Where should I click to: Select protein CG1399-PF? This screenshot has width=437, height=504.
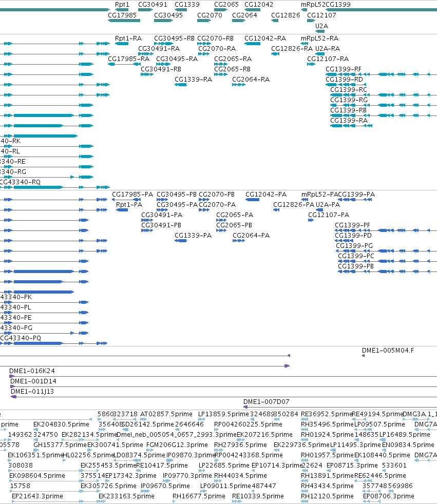point(352,225)
